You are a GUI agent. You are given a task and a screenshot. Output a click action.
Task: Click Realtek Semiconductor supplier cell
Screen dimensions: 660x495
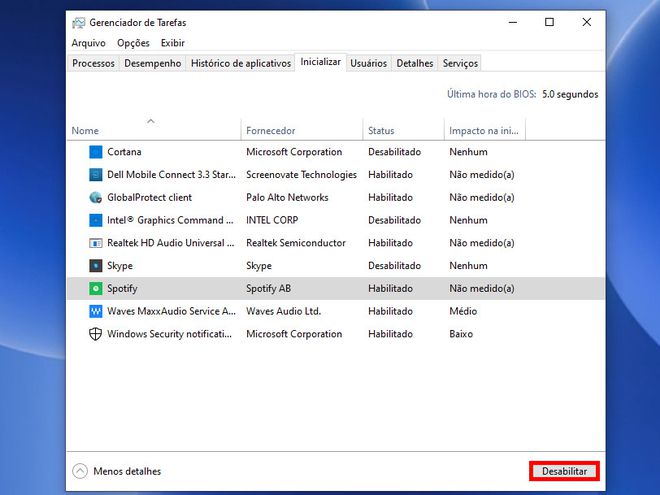pos(295,243)
